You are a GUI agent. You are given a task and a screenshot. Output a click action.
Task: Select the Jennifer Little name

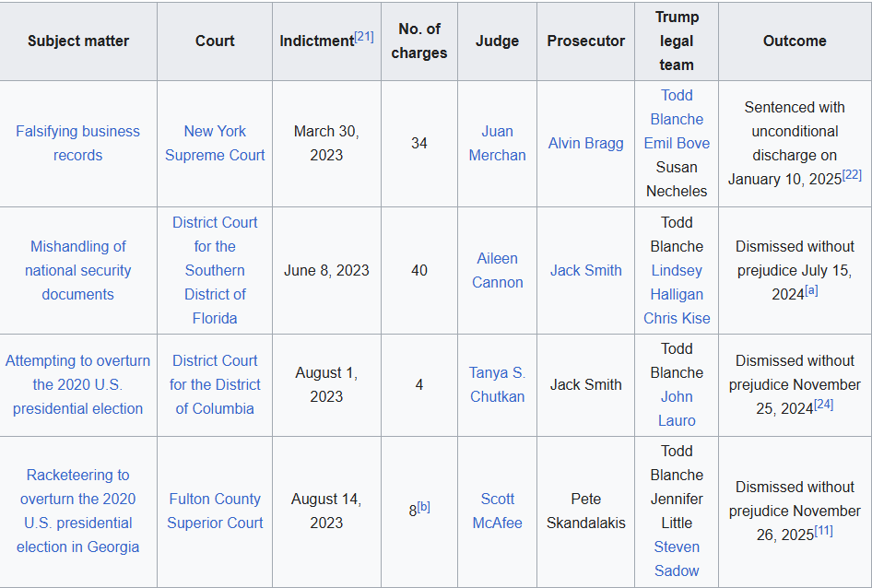click(x=677, y=511)
